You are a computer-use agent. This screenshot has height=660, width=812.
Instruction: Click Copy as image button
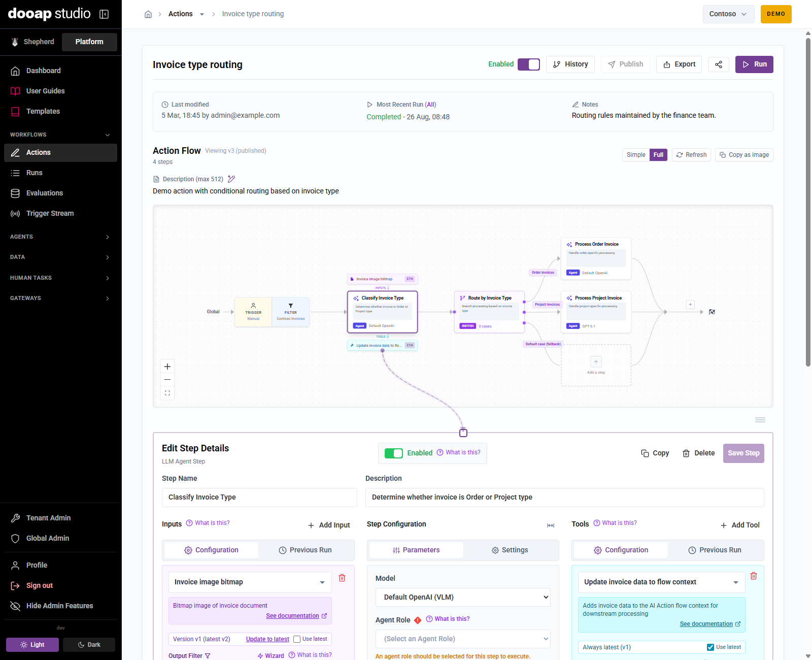744,155
